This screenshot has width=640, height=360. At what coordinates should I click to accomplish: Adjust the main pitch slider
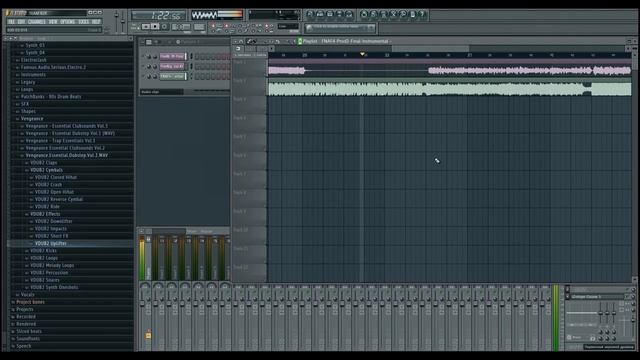pos(123,22)
